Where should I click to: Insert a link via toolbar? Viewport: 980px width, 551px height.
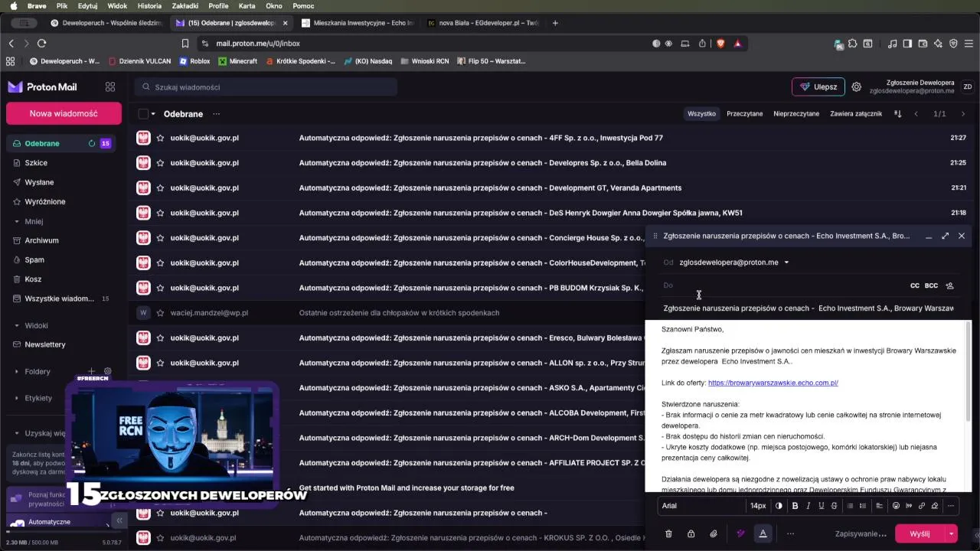coord(922,506)
